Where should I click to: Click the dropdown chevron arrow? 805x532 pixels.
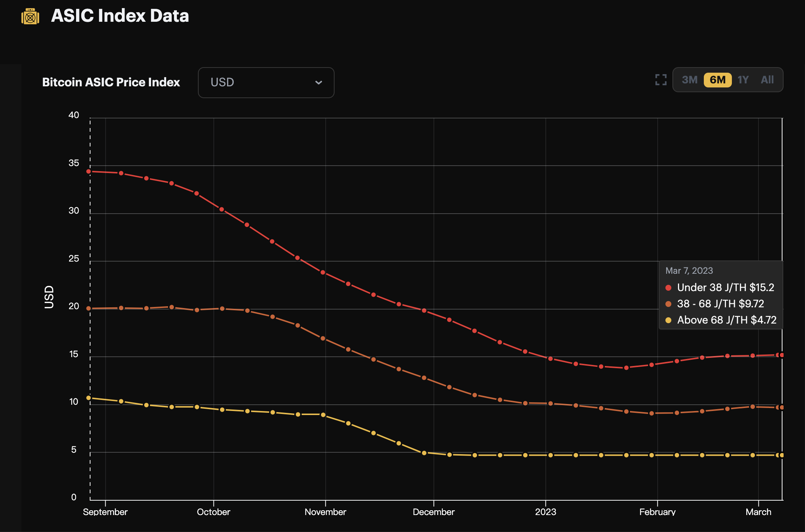coord(318,82)
